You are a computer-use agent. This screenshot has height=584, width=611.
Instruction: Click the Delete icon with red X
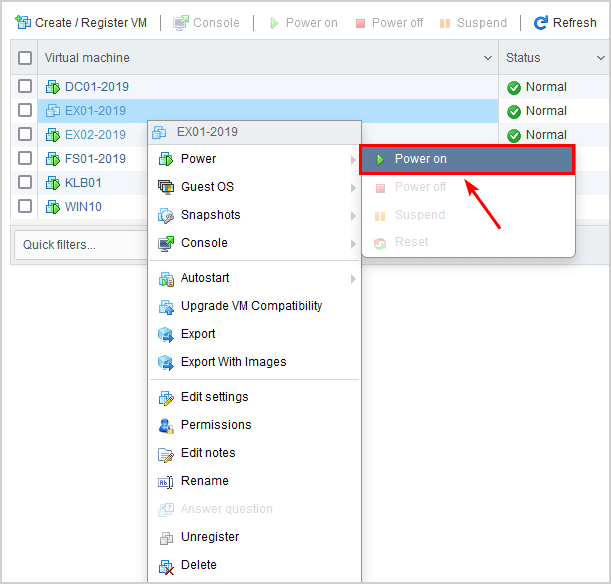pos(166,567)
